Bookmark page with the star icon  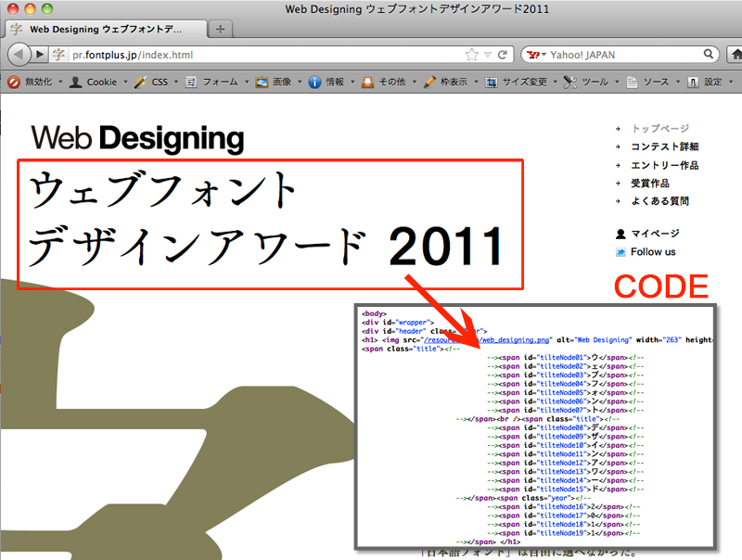pos(472,55)
